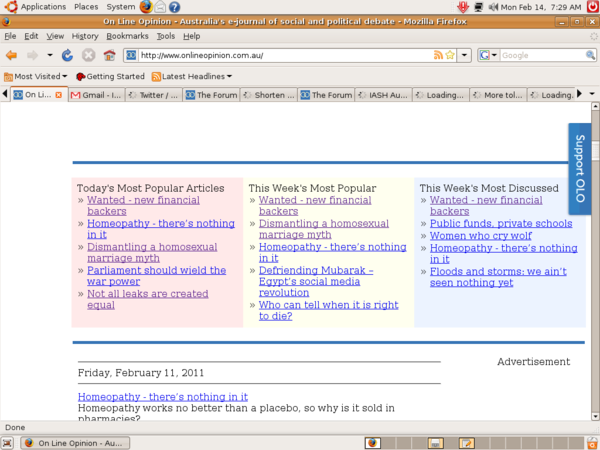Click the trash icon in bottom panel
Image resolution: width=600 pixels, height=450 pixels.
pos(593,443)
